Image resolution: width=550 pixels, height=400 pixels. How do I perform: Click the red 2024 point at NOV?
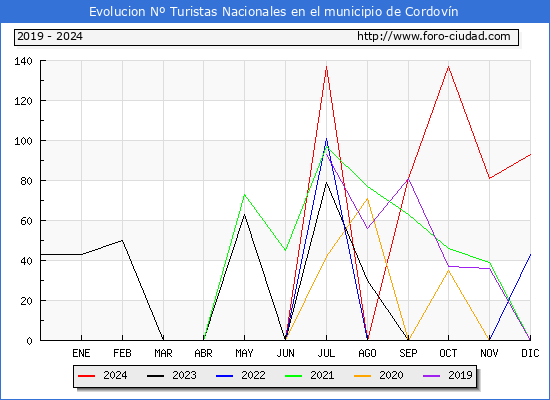point(489,178)
